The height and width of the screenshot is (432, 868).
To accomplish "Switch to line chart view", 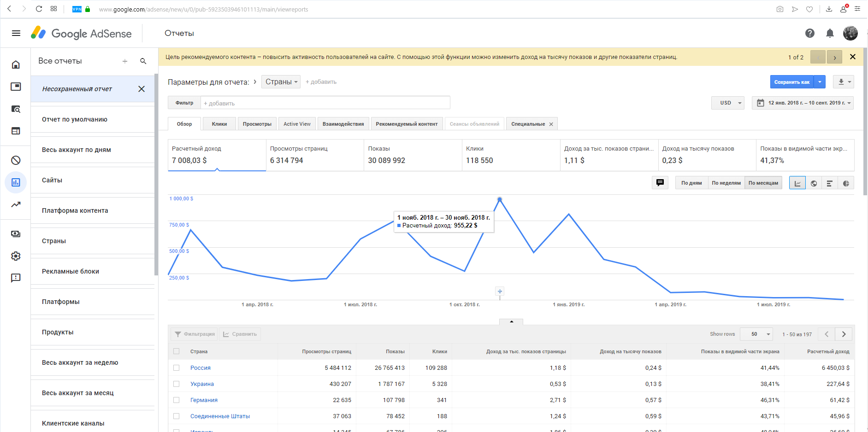I will [797, 183].
